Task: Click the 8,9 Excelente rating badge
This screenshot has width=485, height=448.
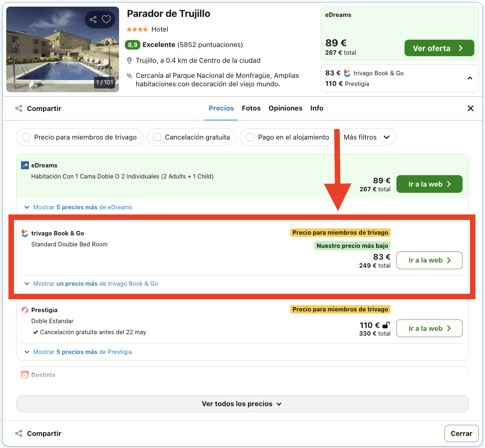Action: (133, 44)
